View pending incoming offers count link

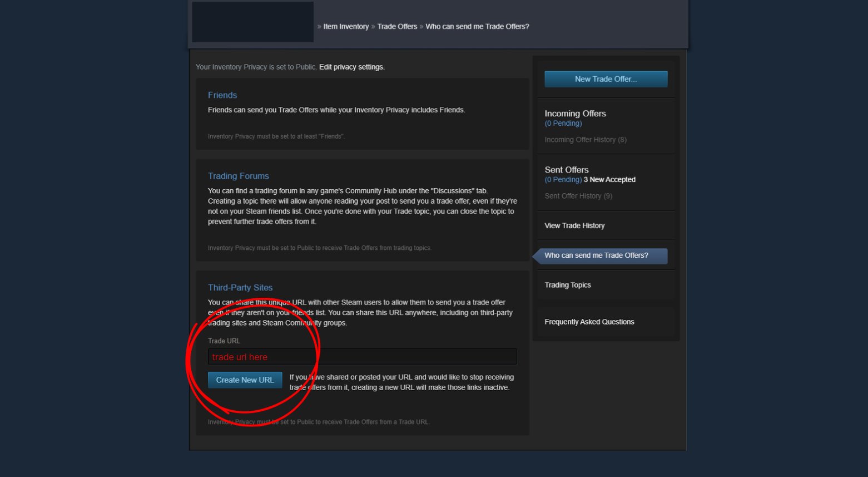tap(563, 124)
